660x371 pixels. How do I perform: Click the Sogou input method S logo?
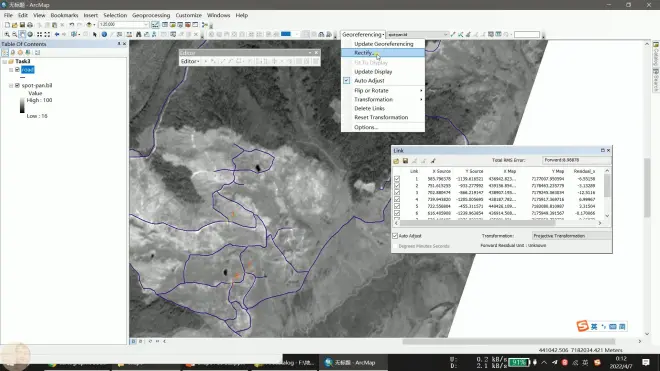click(582, 326)
